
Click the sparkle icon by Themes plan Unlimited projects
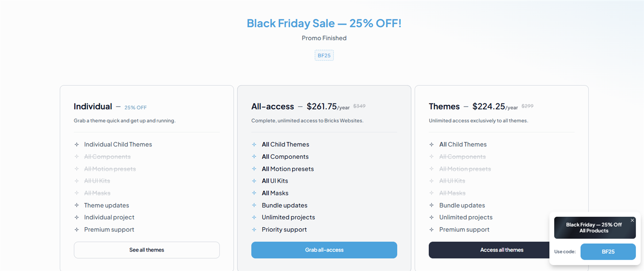click(432, 217)
